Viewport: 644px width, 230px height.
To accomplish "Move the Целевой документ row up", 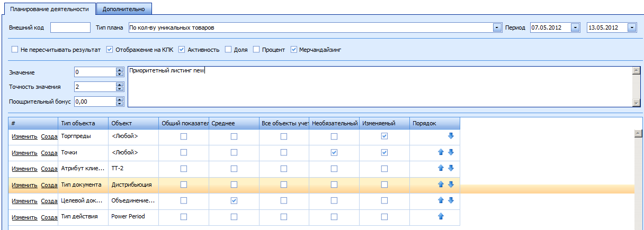I will (x=441, y=200).
